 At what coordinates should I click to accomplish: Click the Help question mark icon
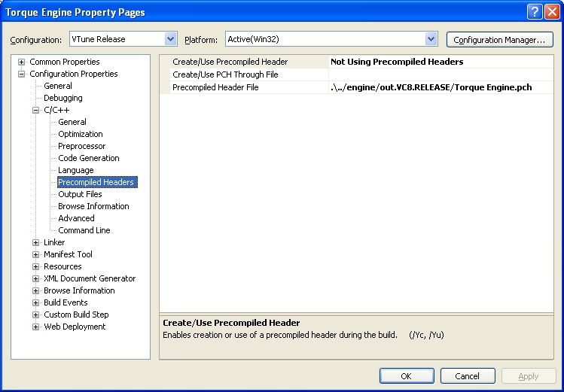point(534,12)
